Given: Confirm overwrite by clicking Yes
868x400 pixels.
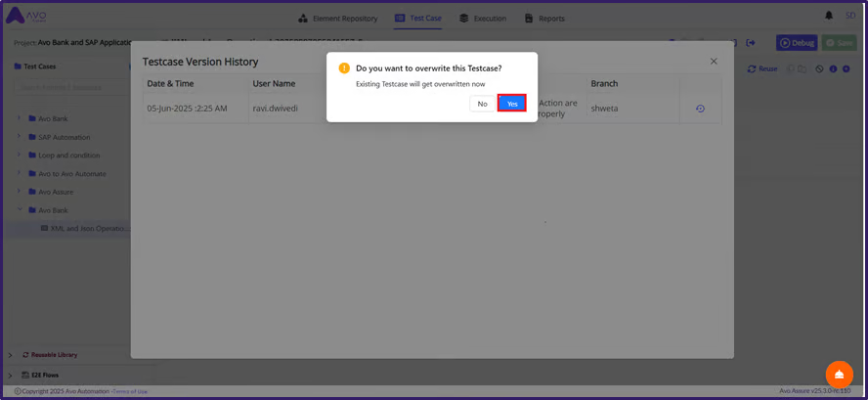Looking at the screenshot, I should point(512,104).
